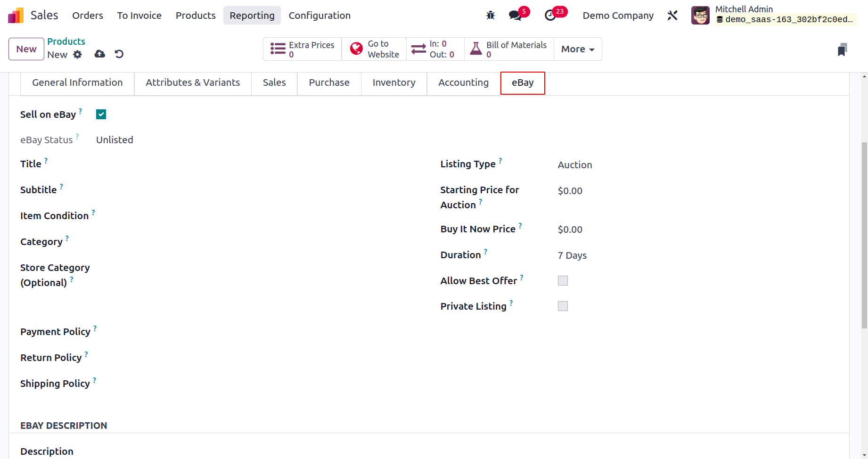Select the eBay tab
The width and height of the screenshot is (868, 459).
click(523, 83)
